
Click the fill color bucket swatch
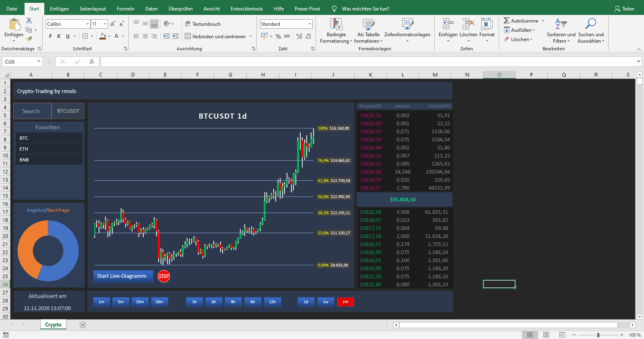pos(103,36)
